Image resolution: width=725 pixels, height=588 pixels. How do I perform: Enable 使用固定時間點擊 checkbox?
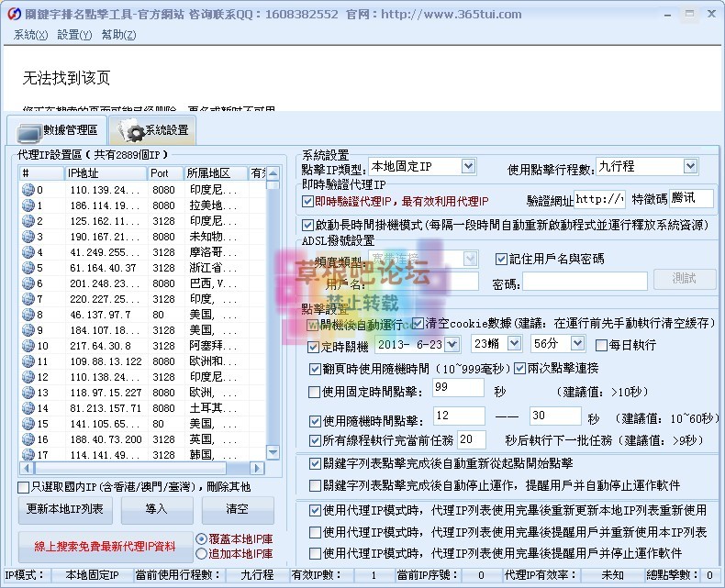pyautogui.click(x=315, y=392)
